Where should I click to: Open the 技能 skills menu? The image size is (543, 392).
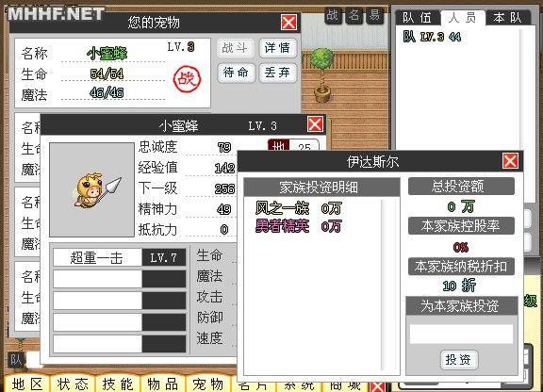118,384
